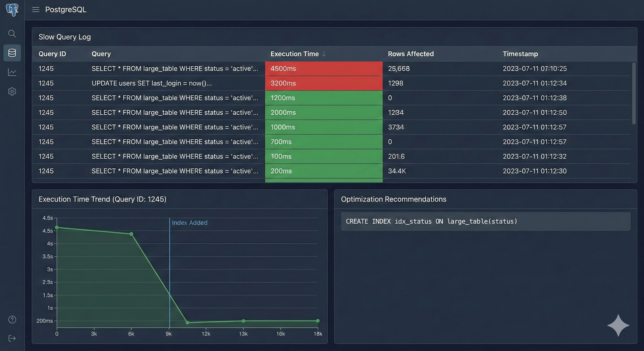Click the Query ID column header
Screen dimensions: 644x351
(52, 54)
